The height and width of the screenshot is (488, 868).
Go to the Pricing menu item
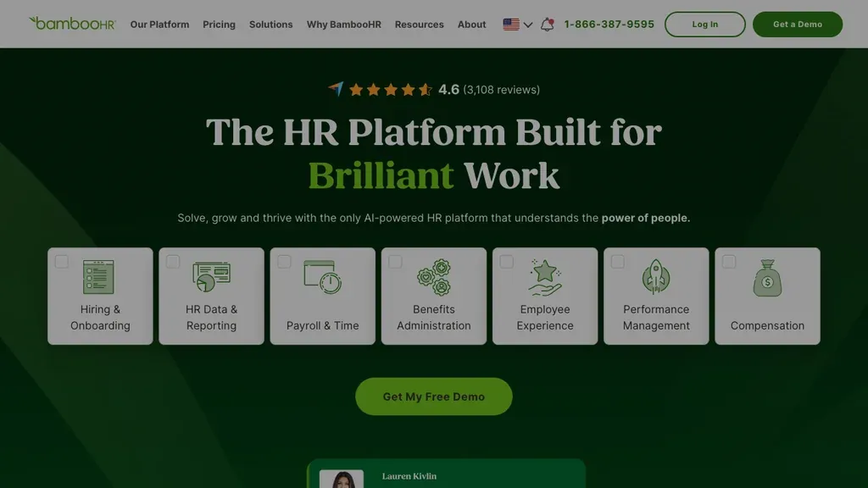click(219, 25)
